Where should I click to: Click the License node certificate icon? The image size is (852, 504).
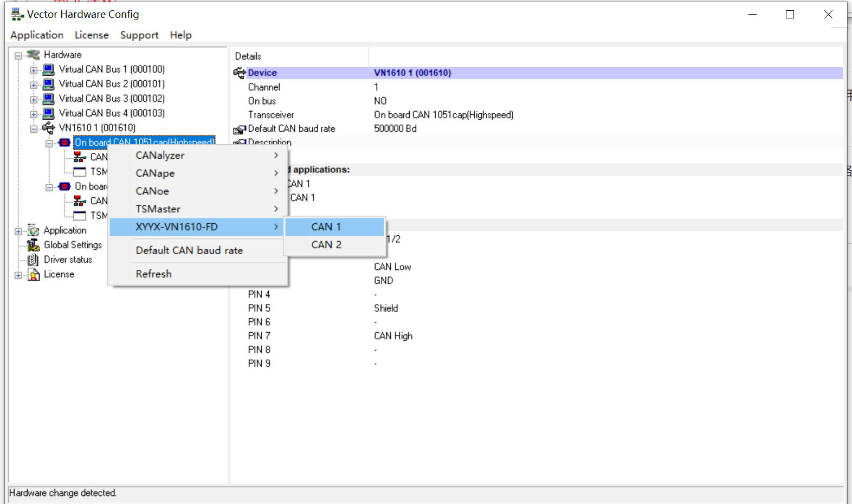tap(34, 275)
